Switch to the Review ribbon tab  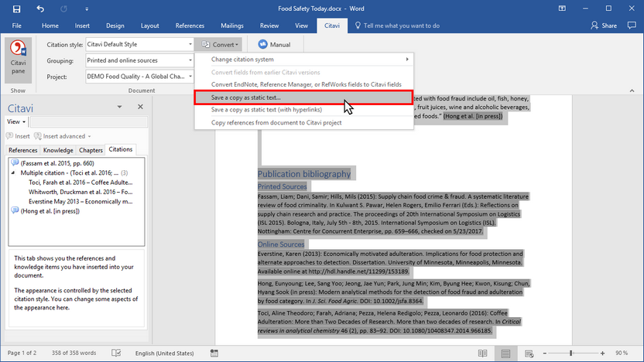[269, 26]
